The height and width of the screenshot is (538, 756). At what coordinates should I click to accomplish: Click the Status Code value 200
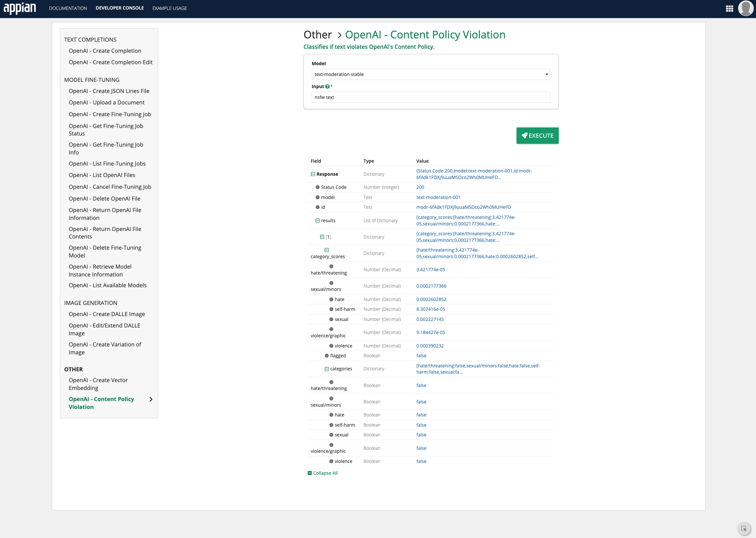pyautogui.click(x=420, y=187)
